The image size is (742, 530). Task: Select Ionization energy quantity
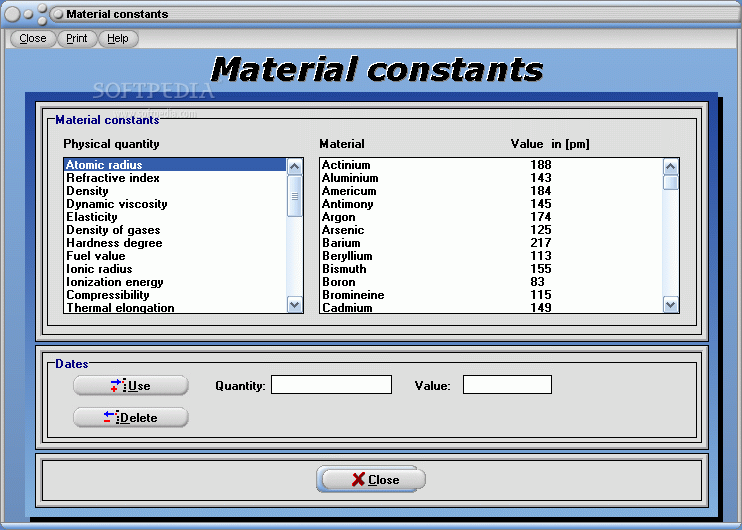pyautogui.click(x=175, y=282)
